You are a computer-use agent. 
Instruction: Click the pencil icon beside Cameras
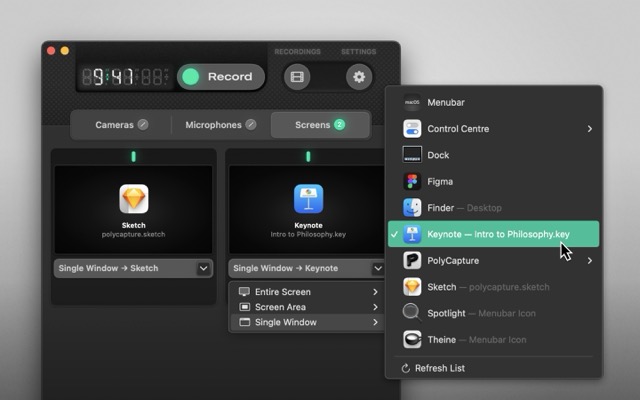tap(143, 124)
